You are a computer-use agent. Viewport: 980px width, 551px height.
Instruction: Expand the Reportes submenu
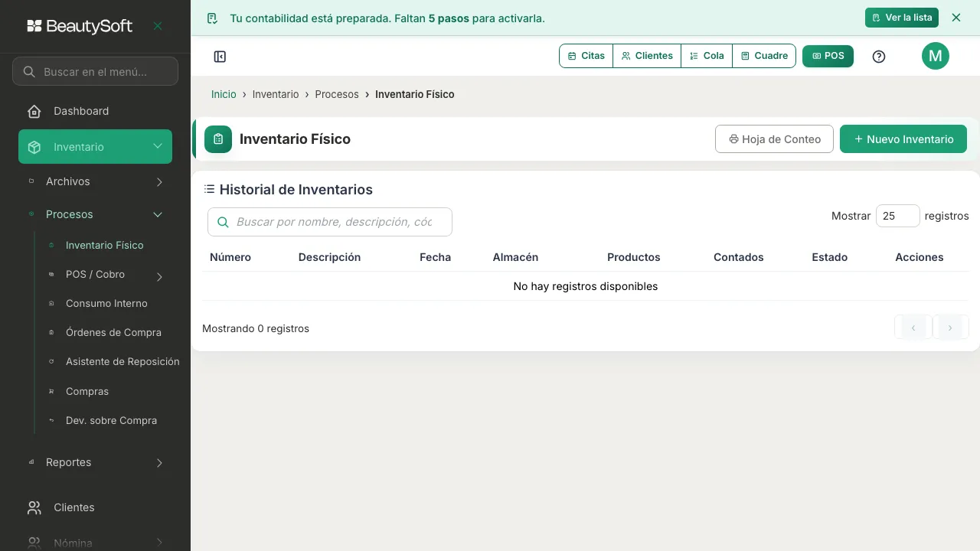[x=159, y=463]
